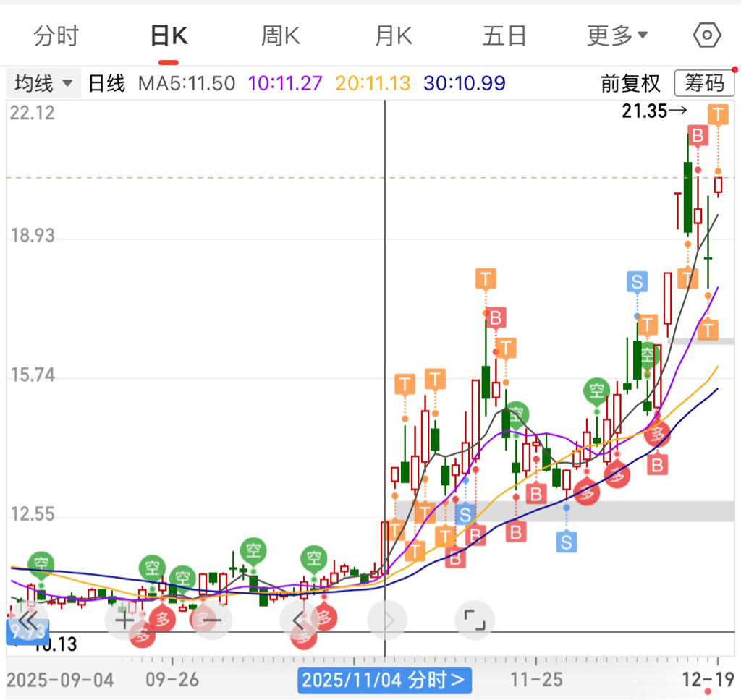Select the 日K tab

click(169, 36)
